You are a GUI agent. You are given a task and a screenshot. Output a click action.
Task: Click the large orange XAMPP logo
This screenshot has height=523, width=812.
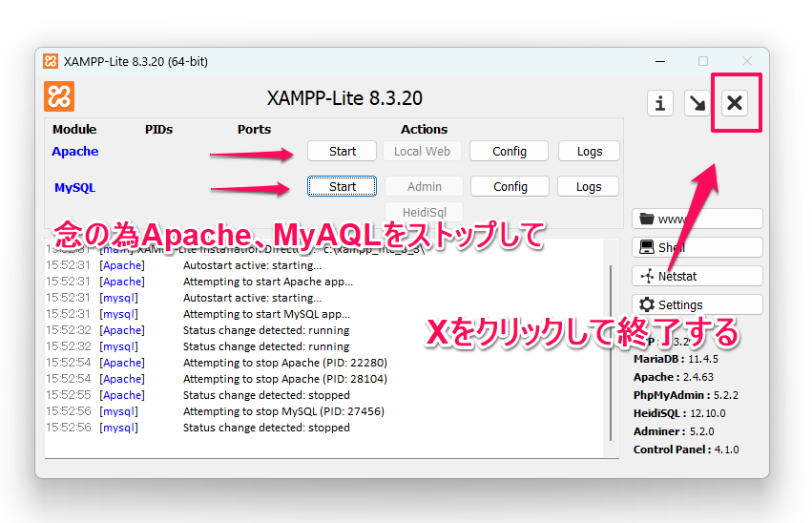[x=59, y=96]
